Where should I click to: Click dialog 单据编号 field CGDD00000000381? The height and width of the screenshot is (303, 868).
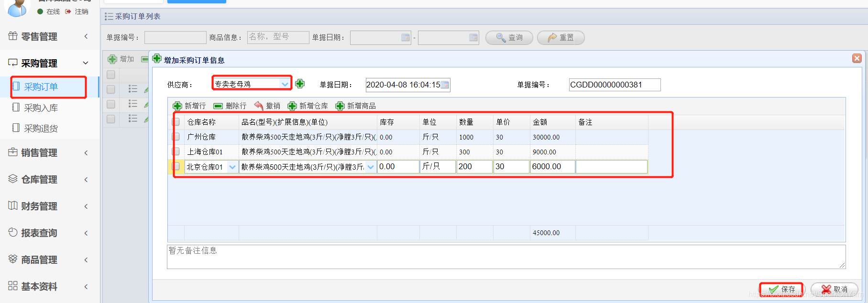(x=615, y=85)
